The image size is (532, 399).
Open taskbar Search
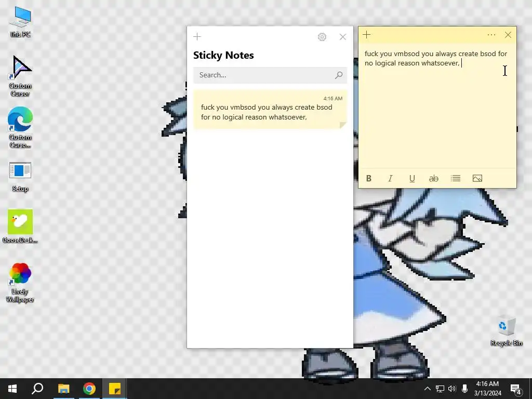coord(37,389)
